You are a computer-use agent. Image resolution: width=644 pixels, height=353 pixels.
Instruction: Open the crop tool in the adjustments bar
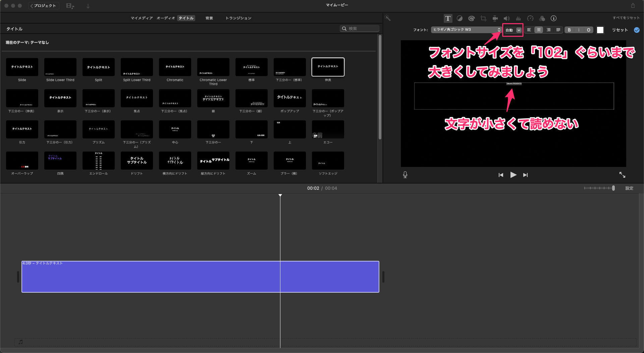[x=483, y=18]
